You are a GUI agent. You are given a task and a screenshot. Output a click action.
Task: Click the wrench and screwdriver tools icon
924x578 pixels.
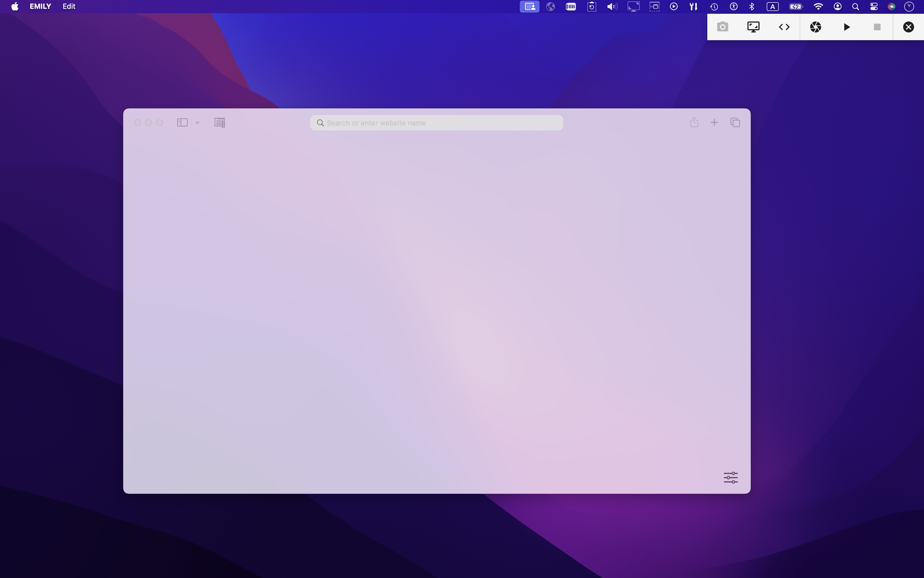693,7
